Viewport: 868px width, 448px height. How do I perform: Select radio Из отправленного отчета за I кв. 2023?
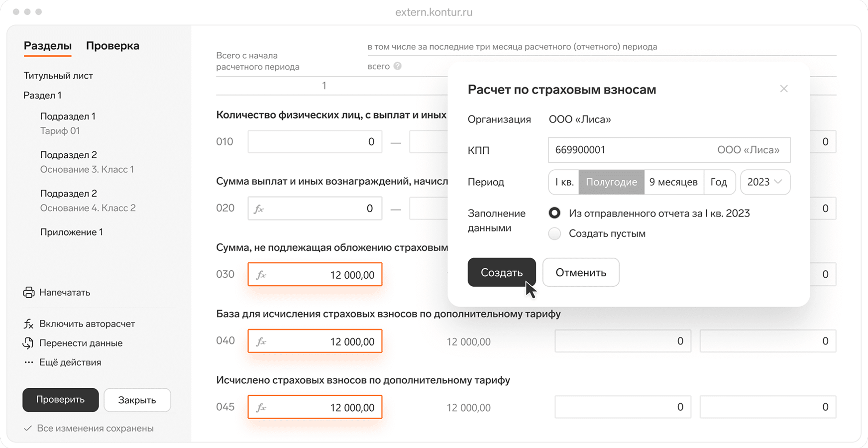(x=554, y=213)
